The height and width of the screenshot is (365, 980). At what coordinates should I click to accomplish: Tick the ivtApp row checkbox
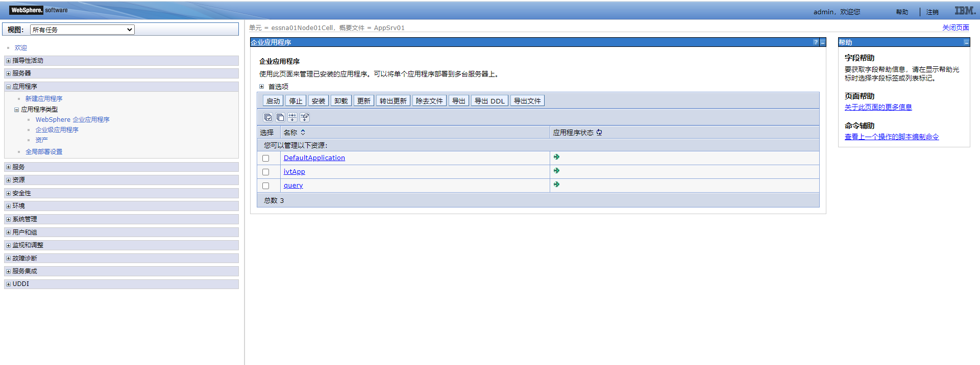(x=265, y=172)
